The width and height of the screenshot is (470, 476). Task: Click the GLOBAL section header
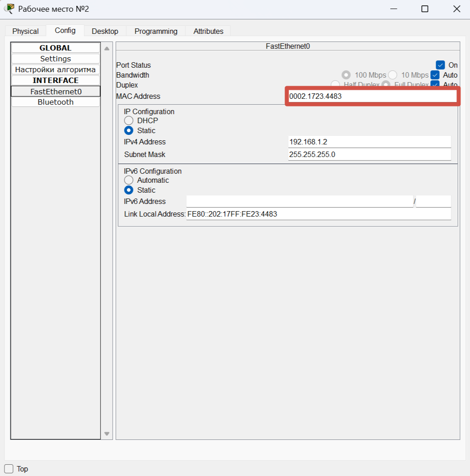55,48
